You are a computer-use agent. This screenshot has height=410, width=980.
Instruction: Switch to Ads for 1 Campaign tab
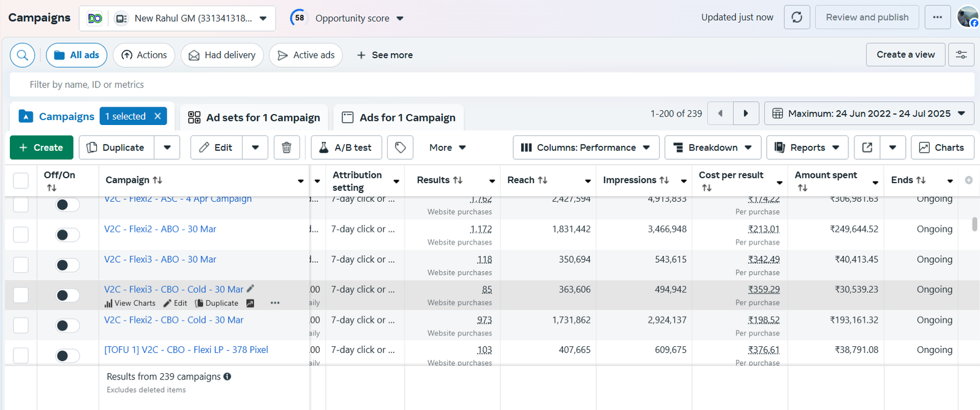pyautogui.click(x=399, y=118)
